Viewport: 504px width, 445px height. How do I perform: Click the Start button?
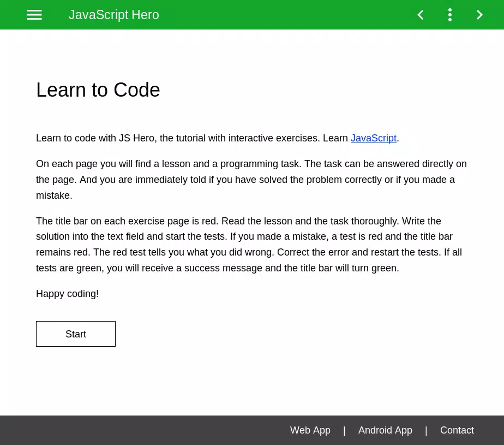point(76,334)
